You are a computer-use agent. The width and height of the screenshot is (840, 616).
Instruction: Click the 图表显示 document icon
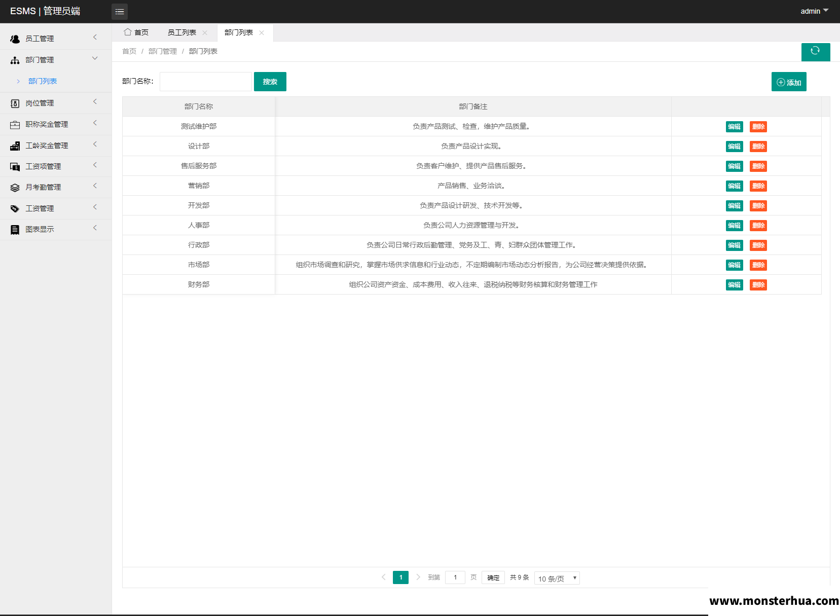pyautogui.click(x=15, y=229)
